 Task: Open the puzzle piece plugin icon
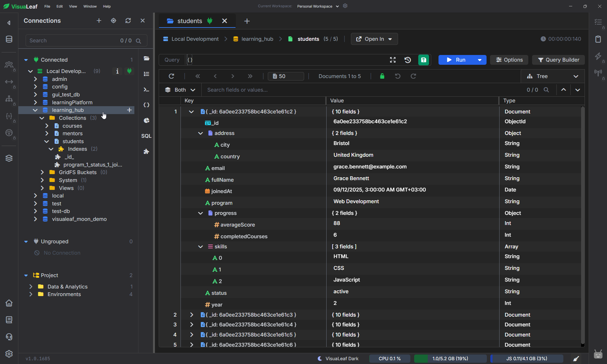coord(146,151)
